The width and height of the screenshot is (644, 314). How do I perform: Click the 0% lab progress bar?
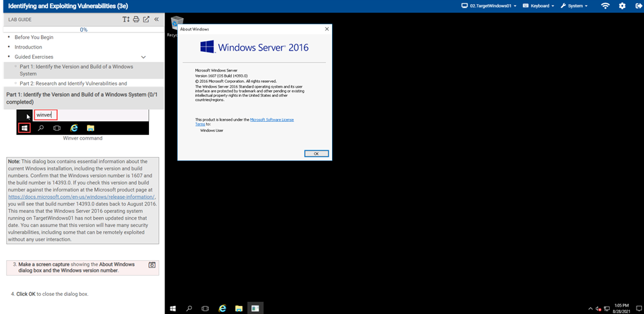[x=84, y=30]
